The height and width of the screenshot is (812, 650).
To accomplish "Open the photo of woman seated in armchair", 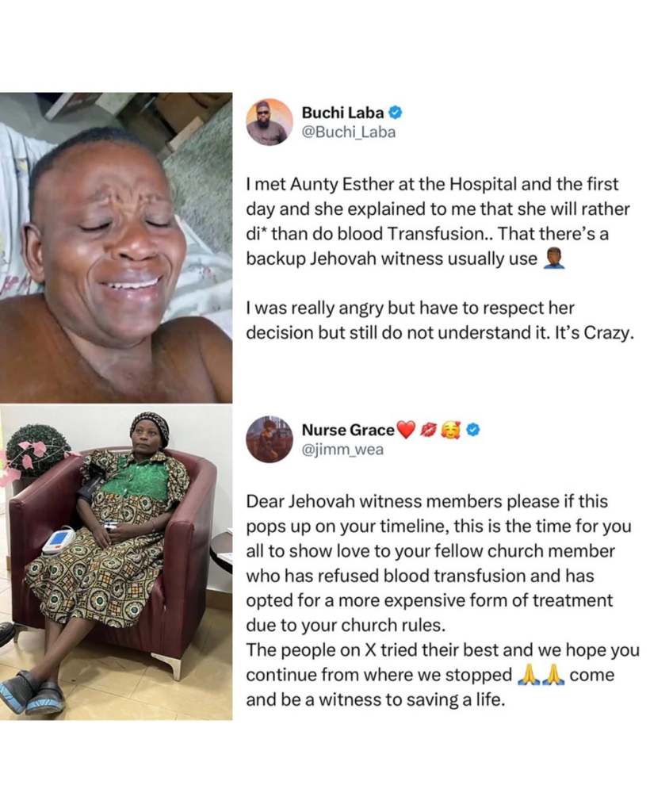I will pos(116,562).
